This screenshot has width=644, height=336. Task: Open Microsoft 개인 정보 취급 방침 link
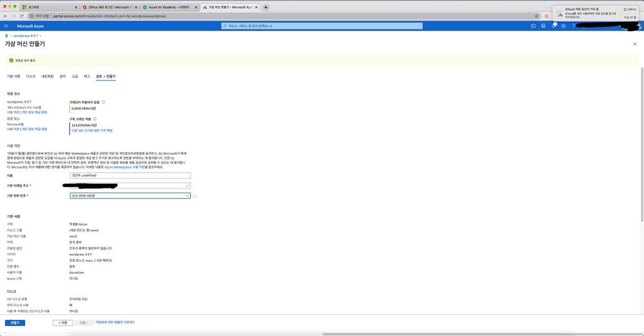[x=34, y=129]
